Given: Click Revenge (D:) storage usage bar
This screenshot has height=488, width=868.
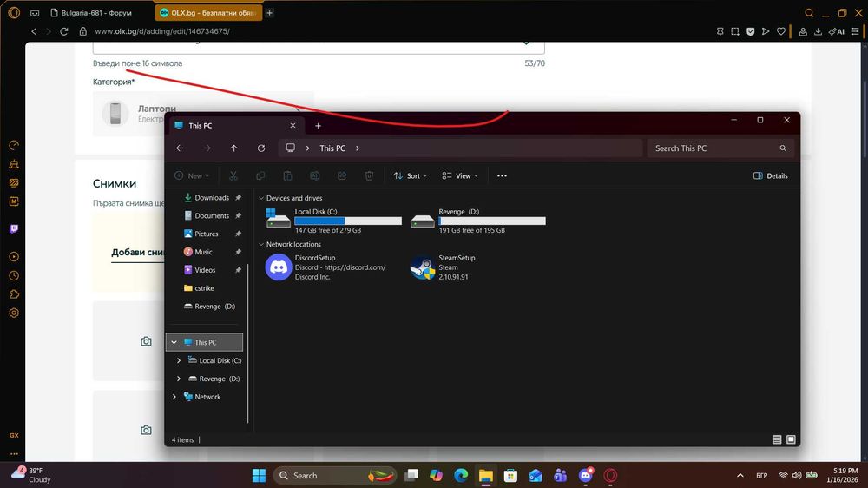Looking at the screenshot, I should tap(492, 221).
